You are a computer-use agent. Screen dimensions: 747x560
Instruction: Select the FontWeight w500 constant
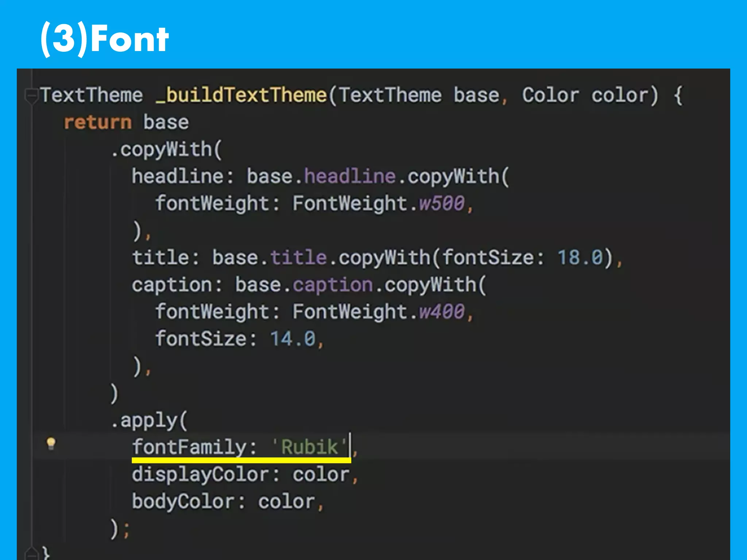tap(441, 203)
